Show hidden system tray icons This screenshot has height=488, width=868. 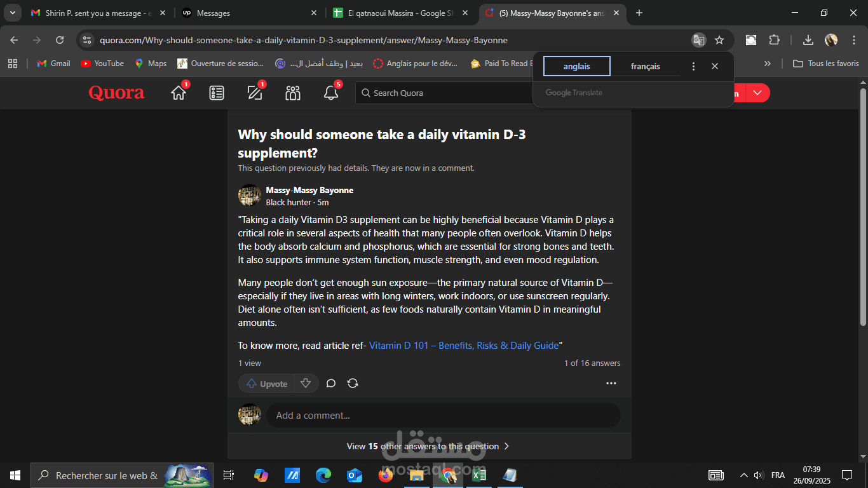coord(743,475)
